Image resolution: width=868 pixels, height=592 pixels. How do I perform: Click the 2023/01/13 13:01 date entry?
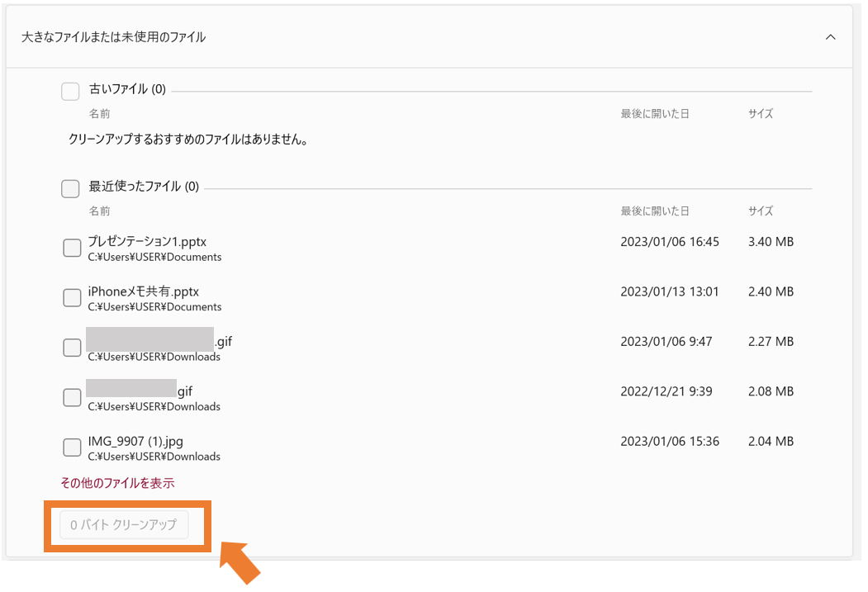pos(670,291)
